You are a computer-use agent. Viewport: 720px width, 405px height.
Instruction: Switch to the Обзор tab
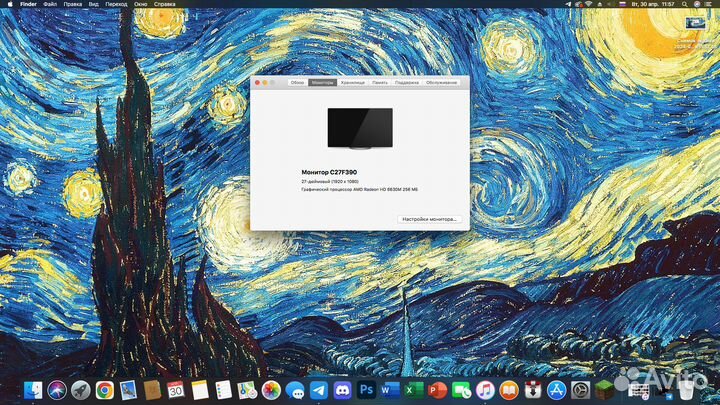pos(298,83)
